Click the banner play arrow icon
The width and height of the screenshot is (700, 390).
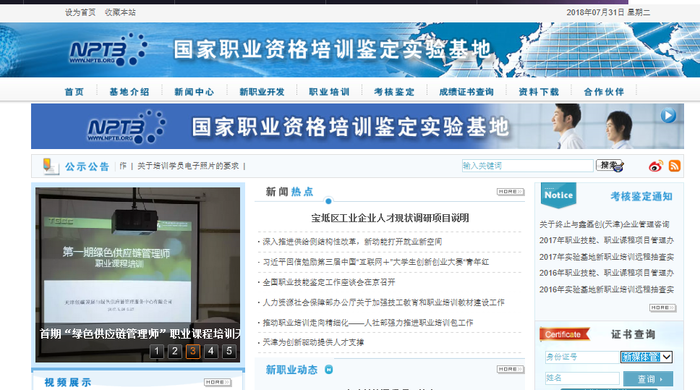[668, 116]
